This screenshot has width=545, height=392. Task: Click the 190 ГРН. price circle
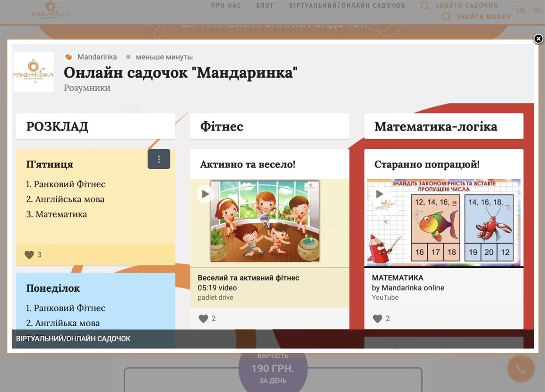point(273,368)
